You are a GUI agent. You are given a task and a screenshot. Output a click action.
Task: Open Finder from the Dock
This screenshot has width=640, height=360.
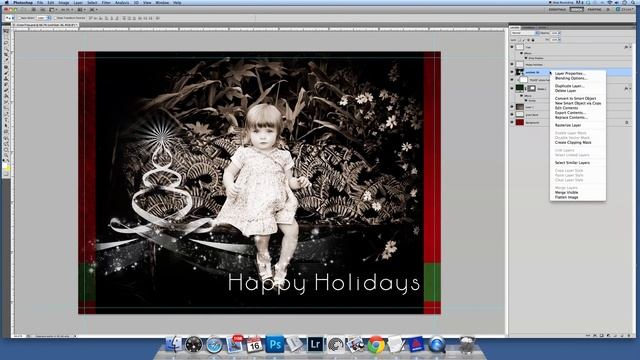pyautogui.click(x=174, y=344)
